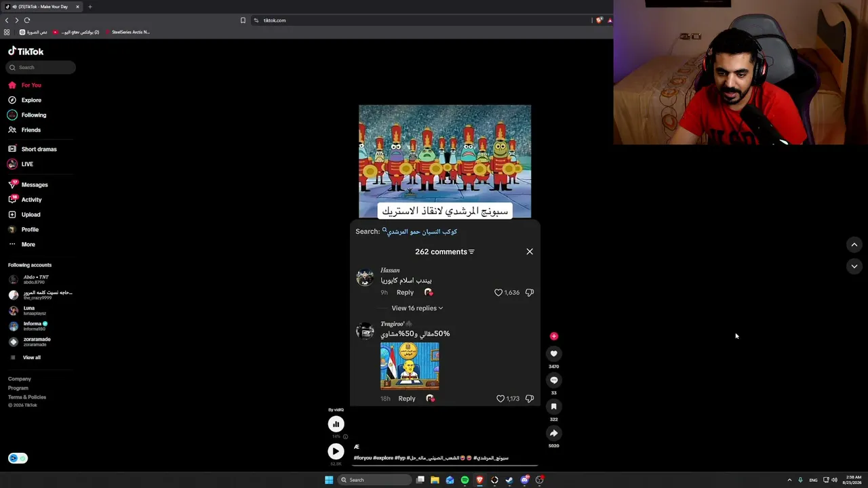Reply to Tvngiroo's comment
868x488 pixels.
407,399
